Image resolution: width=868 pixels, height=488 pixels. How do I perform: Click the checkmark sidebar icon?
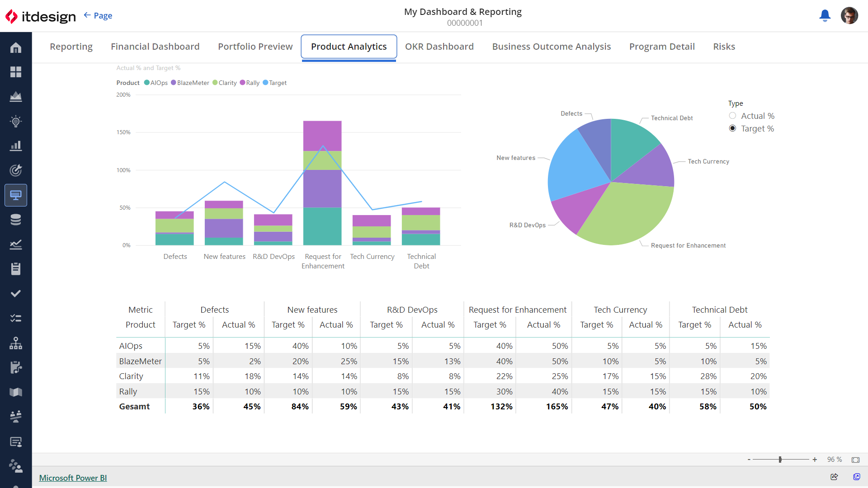(x=16, y=294)
